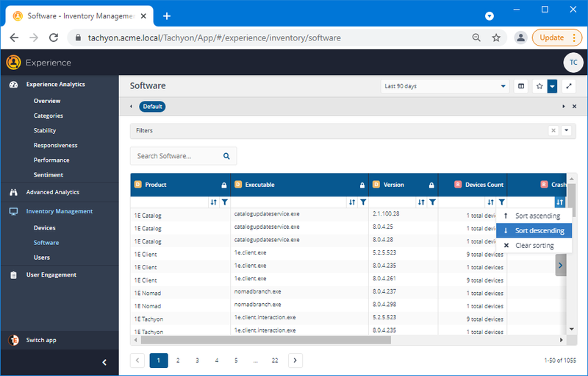
Task: Open the Chrome profile dropdown indicator
Action: pyautogui.click(x=489, y=15)
